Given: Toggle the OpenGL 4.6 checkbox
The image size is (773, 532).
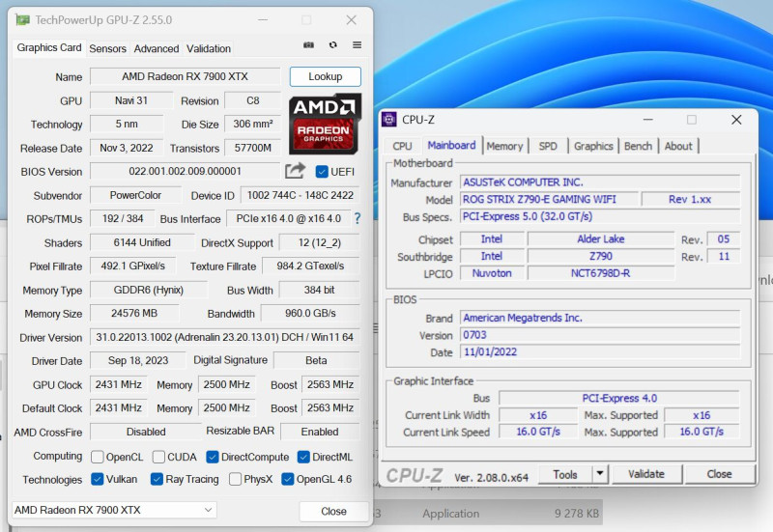Looking at the screenshot, I should pos(287,479).
